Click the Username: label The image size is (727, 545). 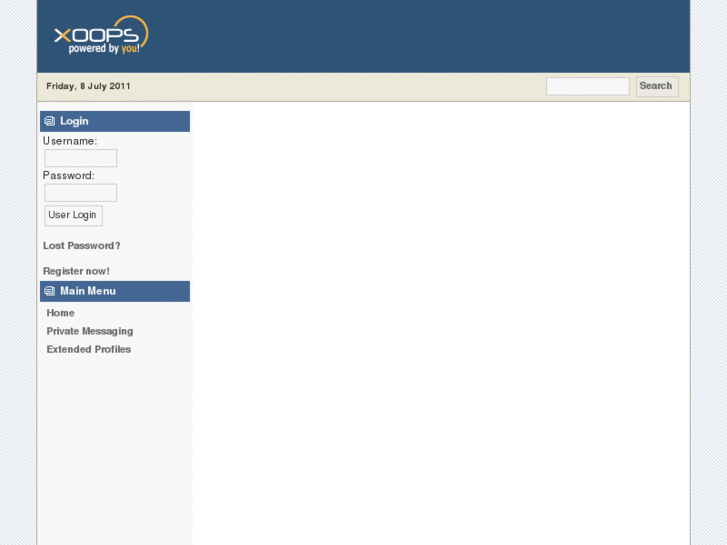point(70,141)
